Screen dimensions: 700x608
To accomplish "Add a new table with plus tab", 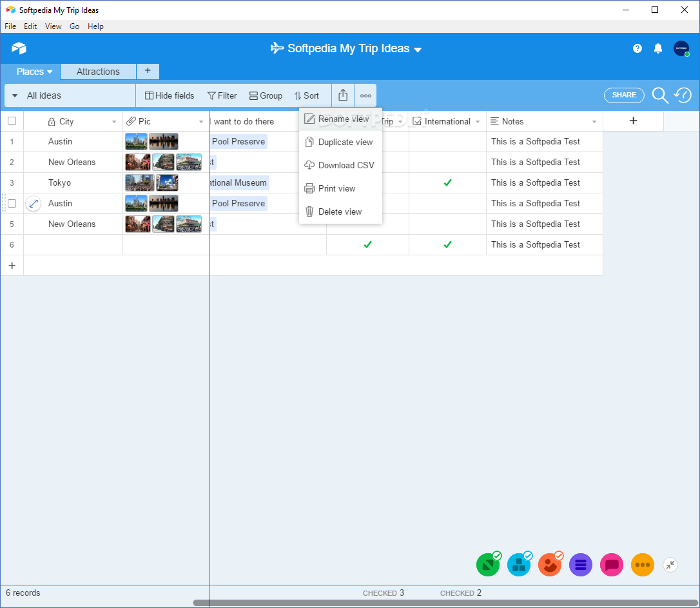I will pyautogui.click(x=148, y=71).
